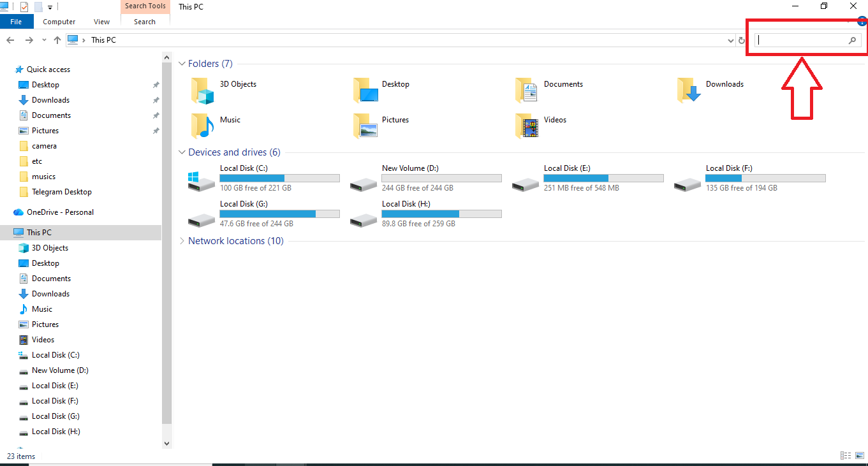Collapse the Folders (7) group
The width and height of the screenshot is (868, 466).
click(182, 64)
